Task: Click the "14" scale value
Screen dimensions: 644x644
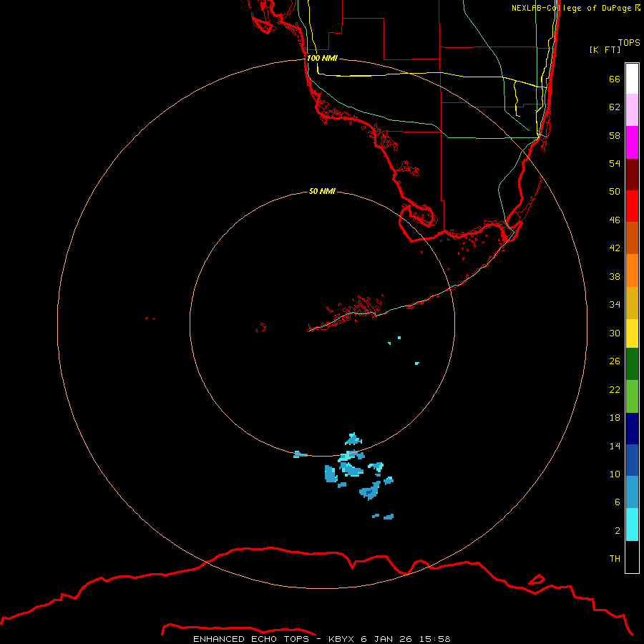Action: tap(615, 446)
